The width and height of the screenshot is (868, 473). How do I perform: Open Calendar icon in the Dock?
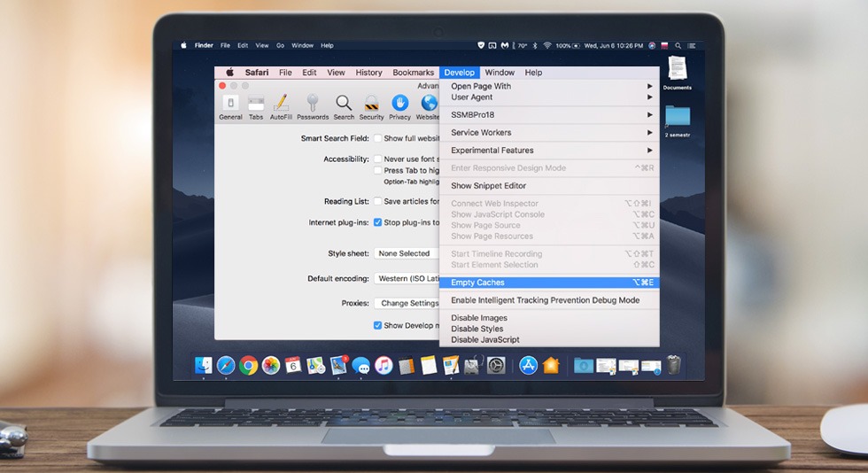[293, 365]
